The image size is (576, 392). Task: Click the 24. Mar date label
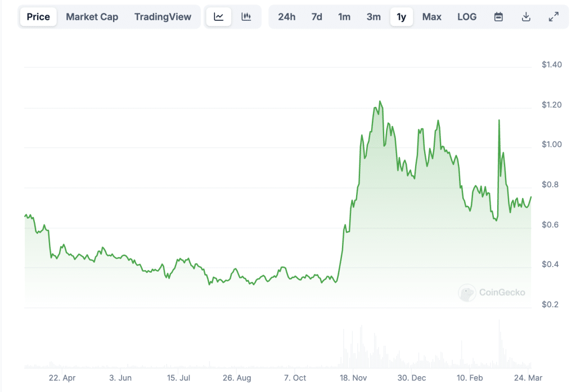click(528, 378)
